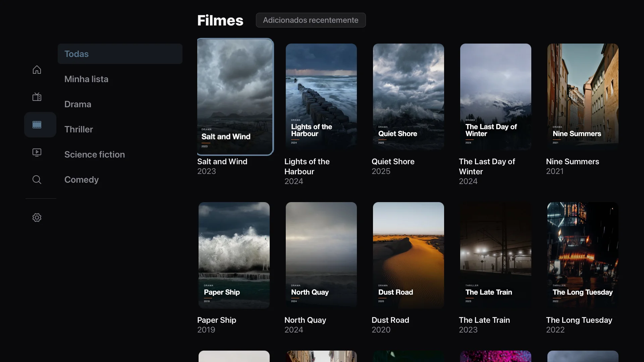The width and height of the screenshot is (644, 362).
Task: Select the Movies film-strip icon
Action: [x=37, y=125]
